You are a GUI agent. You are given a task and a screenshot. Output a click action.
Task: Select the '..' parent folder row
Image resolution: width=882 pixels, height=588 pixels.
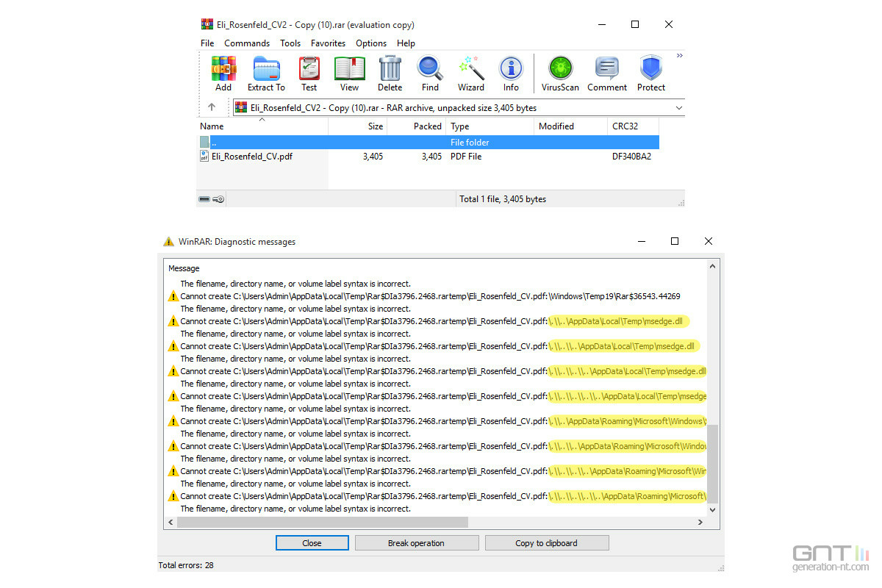pos(428,142)
